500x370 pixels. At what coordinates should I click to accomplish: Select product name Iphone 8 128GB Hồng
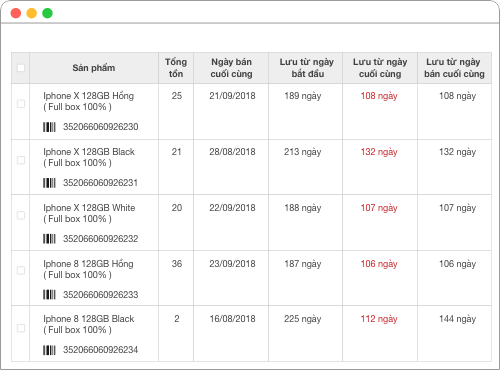88,264
